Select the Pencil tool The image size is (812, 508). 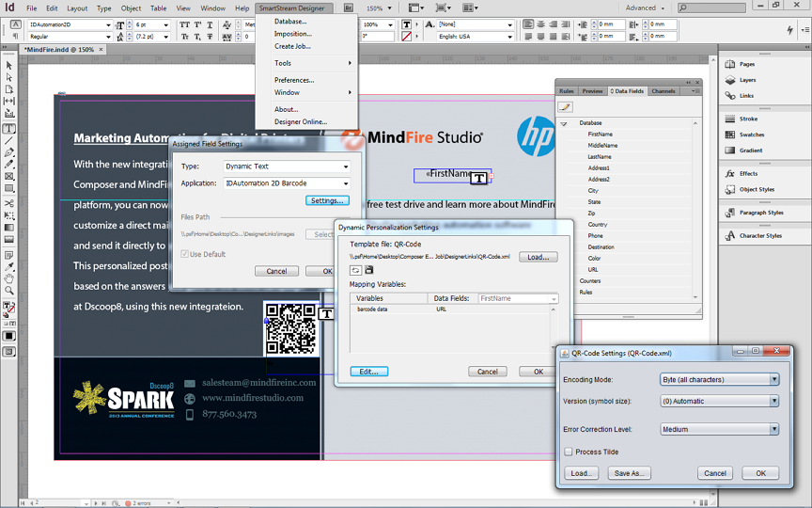tap(8, 165)
